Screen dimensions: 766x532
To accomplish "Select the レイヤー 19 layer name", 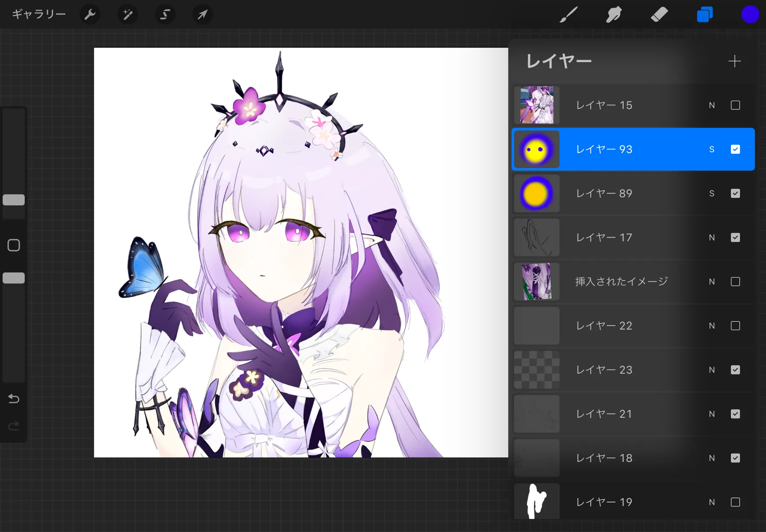I will point(604,502).
